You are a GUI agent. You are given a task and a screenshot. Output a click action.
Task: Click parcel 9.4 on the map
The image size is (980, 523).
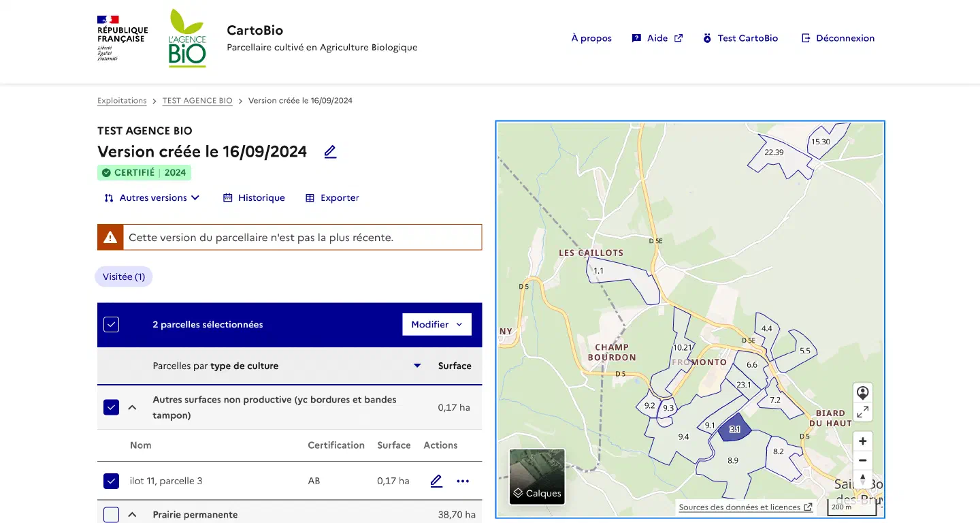pyautogui.click(x=683, y=437)
